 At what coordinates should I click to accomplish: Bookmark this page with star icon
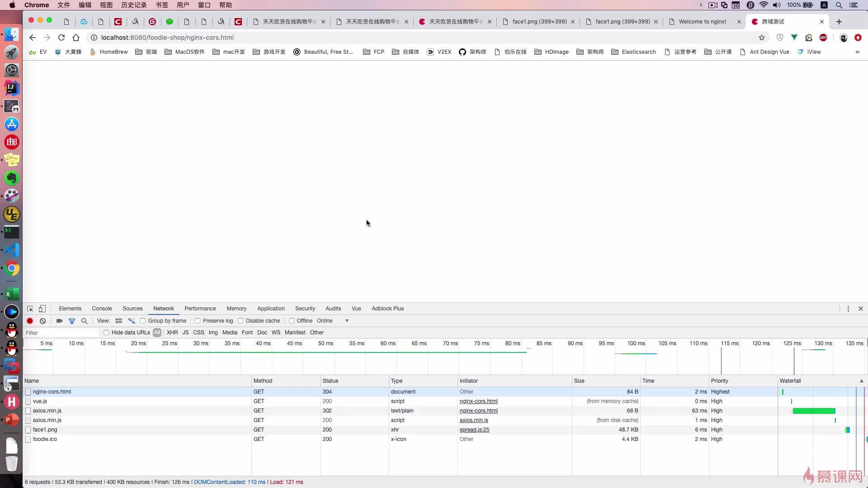tap(762, 38)
